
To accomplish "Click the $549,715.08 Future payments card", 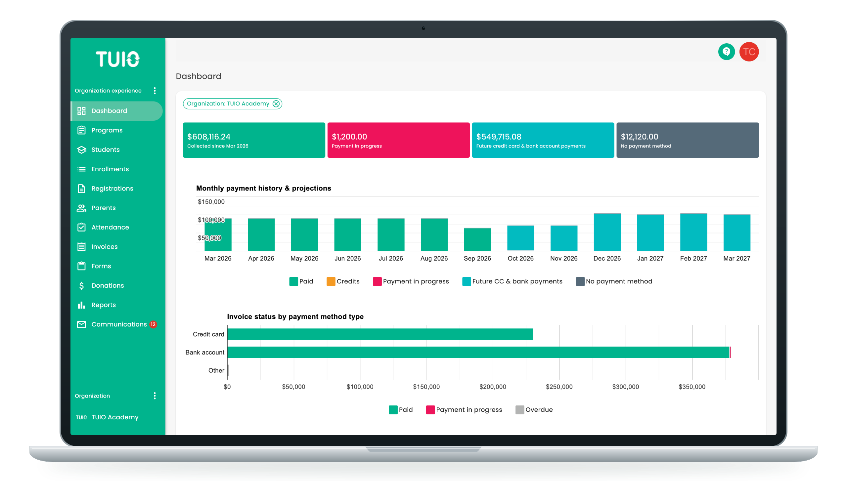I will point(543,140).
